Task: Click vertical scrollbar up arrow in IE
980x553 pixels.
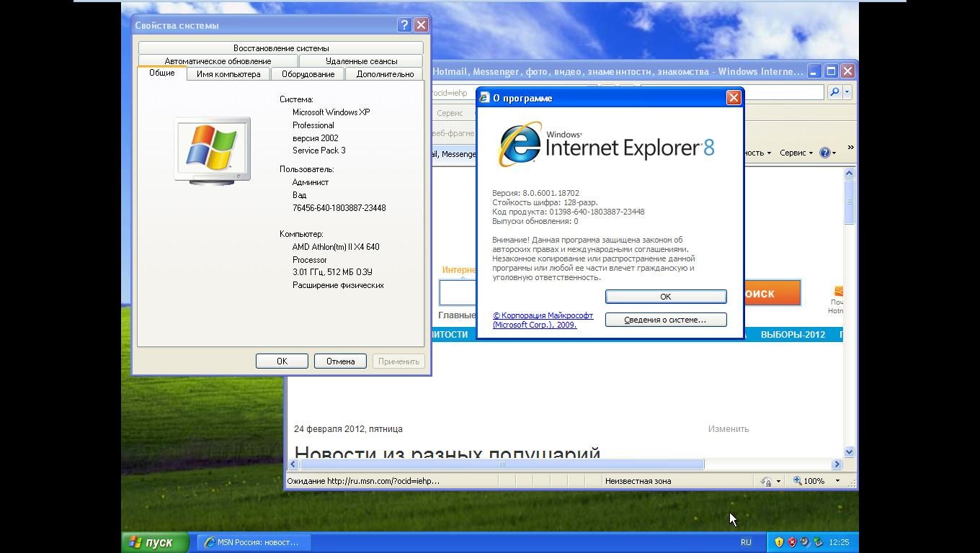Action: [849, 173]
